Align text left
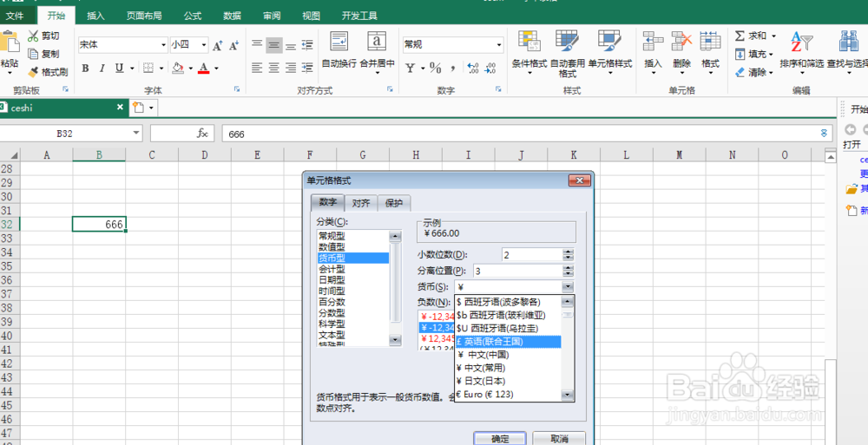The height and width of the screenshot is (445, 868). pyautogui.click(x=257, y=68)
